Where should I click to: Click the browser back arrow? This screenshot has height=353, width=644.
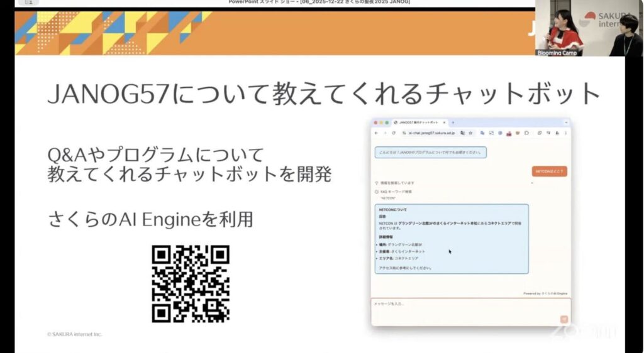point(376,133)
